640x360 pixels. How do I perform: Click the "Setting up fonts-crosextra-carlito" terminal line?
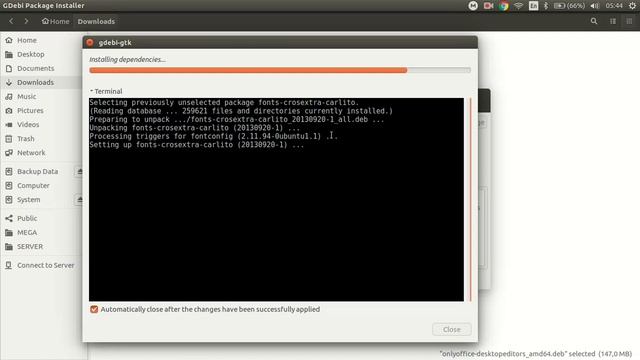coord(196,145)
